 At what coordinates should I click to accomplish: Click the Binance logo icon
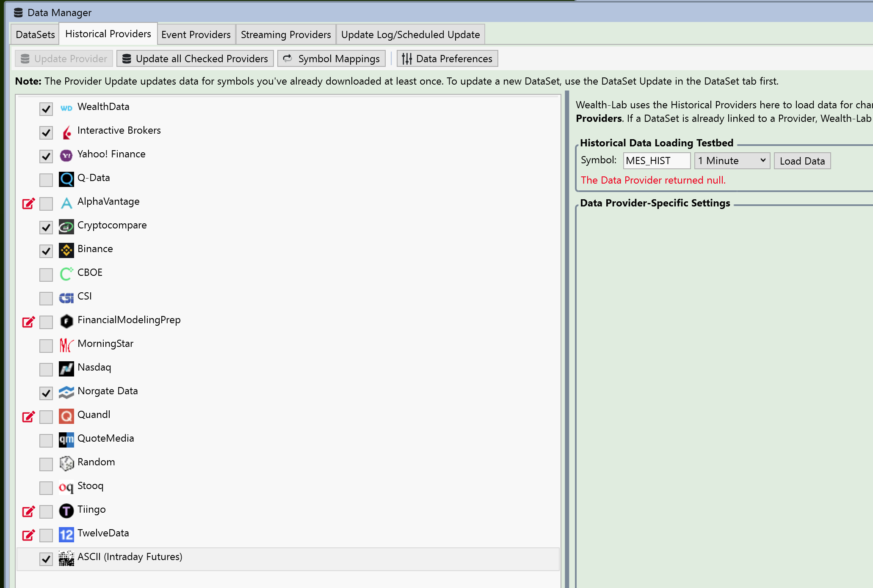click(66, 250)
